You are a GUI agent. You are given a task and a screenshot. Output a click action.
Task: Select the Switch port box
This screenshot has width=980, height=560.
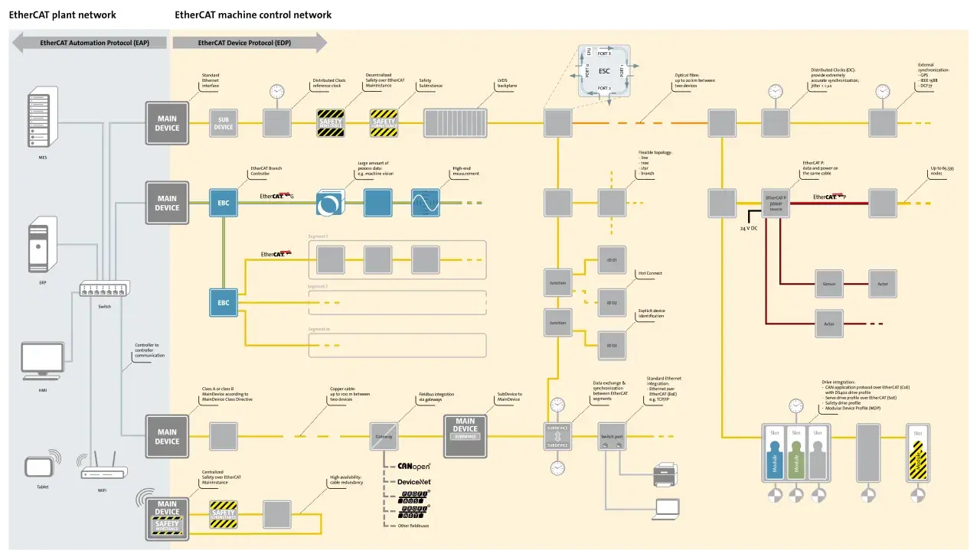[612, 436]
